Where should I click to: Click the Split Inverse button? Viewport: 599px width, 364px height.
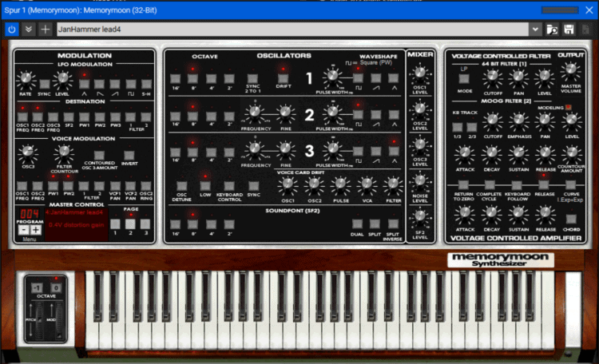(x=393, y=224)
